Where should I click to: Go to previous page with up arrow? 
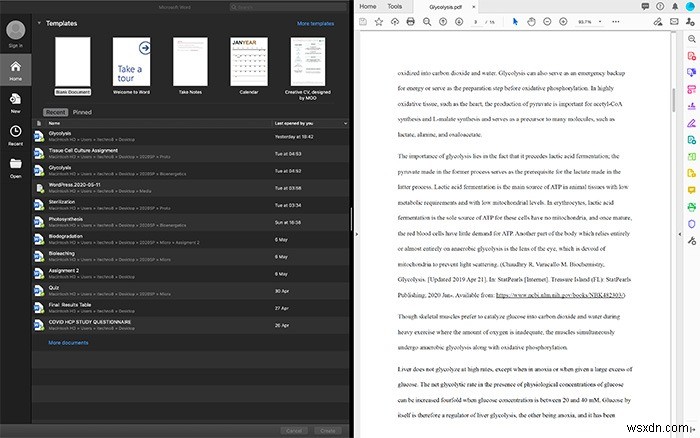pyautogui.click(x=443, y=21)
